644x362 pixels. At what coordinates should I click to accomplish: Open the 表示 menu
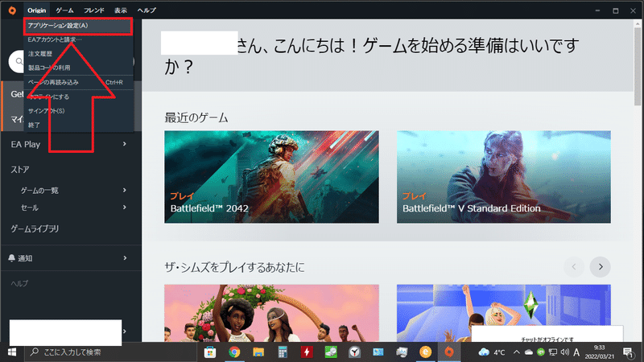tap(120, 10)
